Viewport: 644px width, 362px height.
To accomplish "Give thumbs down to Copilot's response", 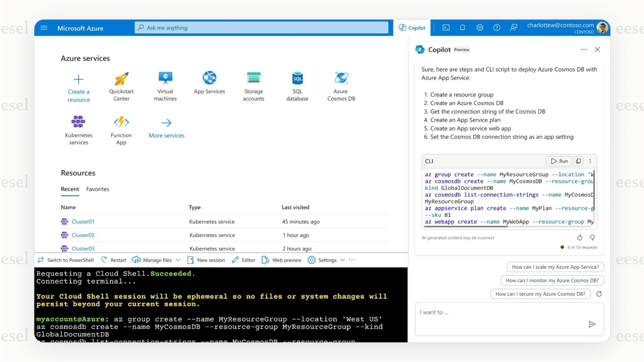I will (x=592, y=238).
